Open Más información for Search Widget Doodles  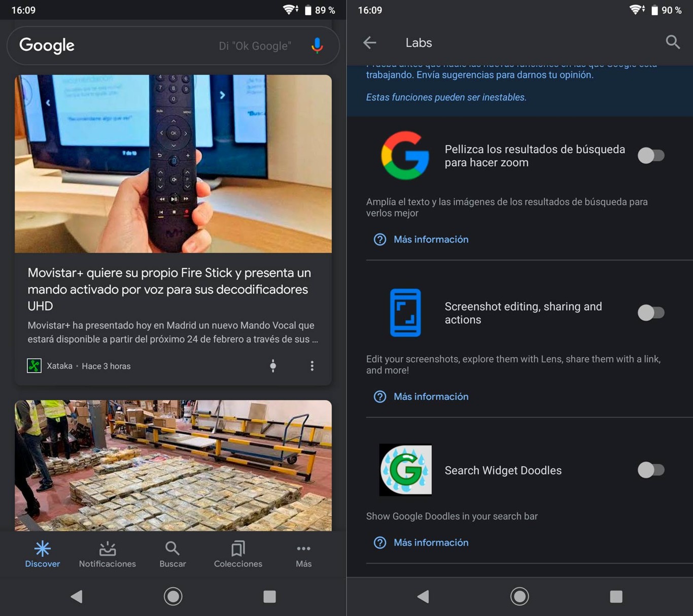pyautogui.click(x=431, y=542)
